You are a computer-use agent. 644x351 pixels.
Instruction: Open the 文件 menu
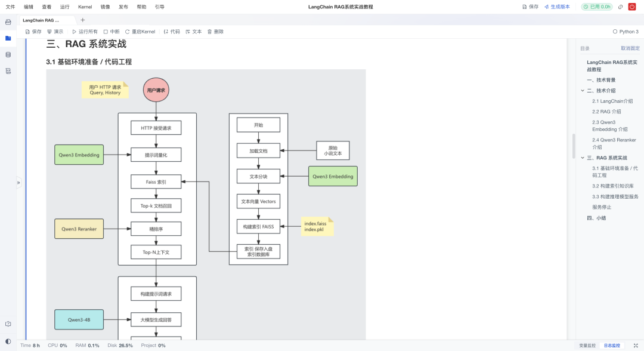10,7
